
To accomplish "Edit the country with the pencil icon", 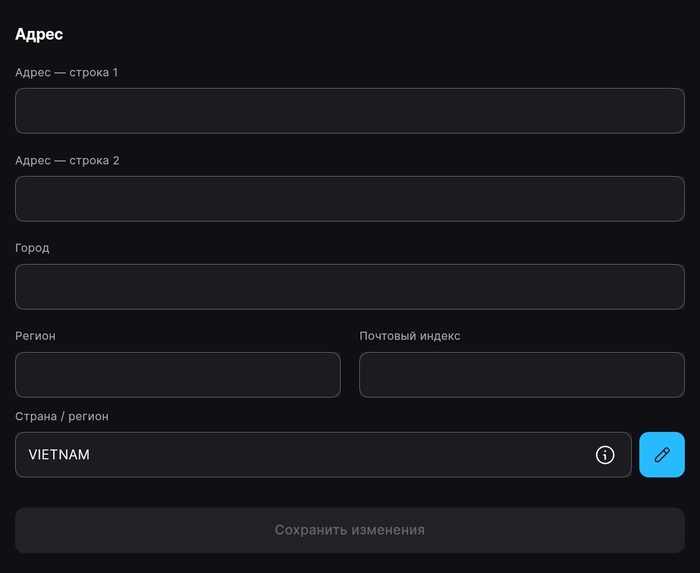I will (x=662, y=455).
